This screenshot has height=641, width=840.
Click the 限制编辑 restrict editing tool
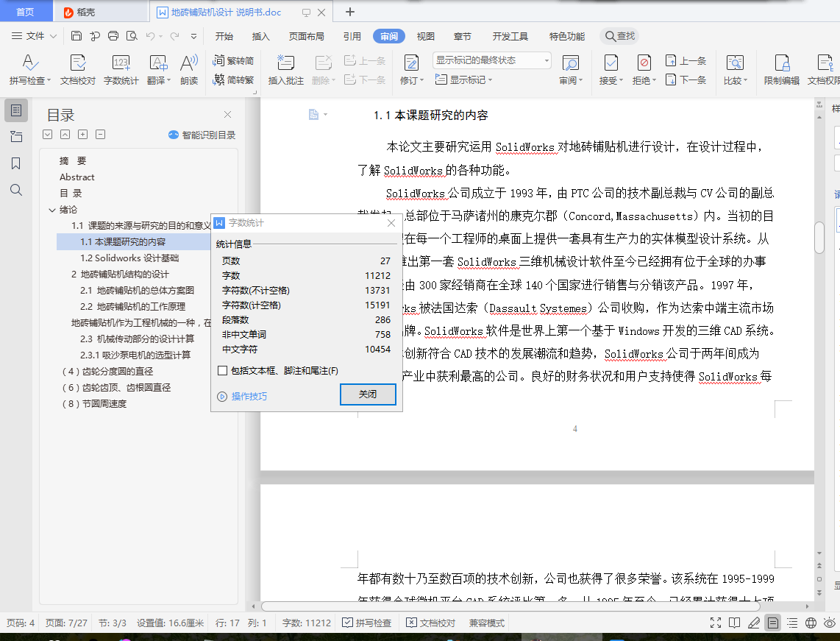[782, 70]
